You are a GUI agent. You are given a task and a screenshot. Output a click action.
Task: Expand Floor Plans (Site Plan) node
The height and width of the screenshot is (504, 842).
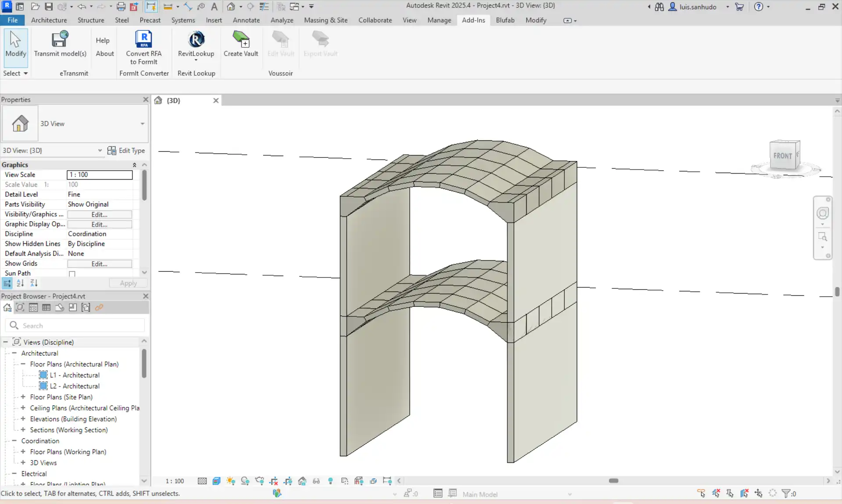click(23, 397)
